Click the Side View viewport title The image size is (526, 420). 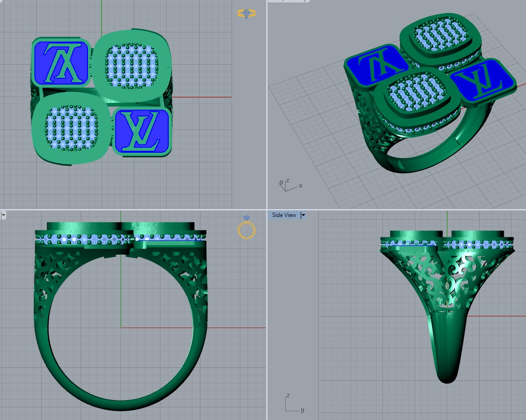[x=284, y=215]
